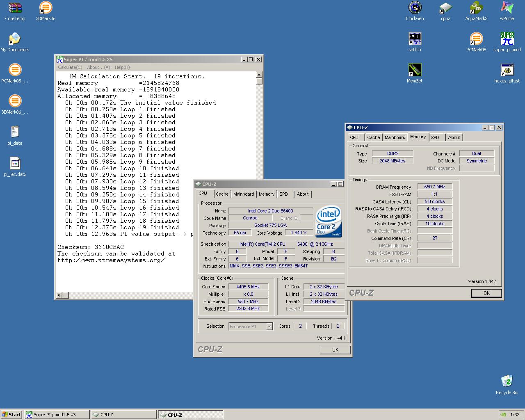Click the DRAM Frequency value field
525x420 pixels.
click(x=435, y=187)
